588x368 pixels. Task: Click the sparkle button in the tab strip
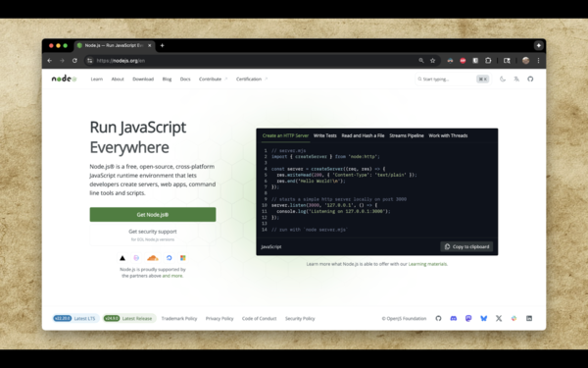(538, 45)
